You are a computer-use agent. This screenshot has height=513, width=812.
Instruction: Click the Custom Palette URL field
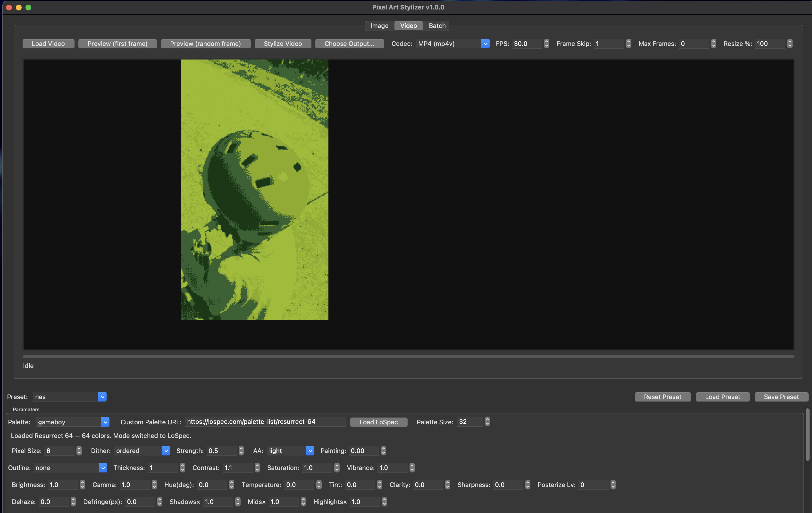tap(265, 421)
